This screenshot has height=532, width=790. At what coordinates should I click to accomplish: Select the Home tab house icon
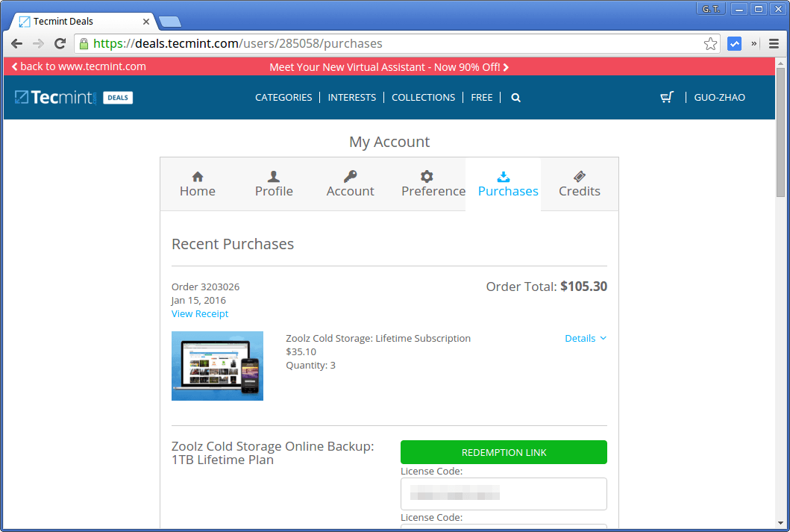pyautogui.click(x=197, y=177)
